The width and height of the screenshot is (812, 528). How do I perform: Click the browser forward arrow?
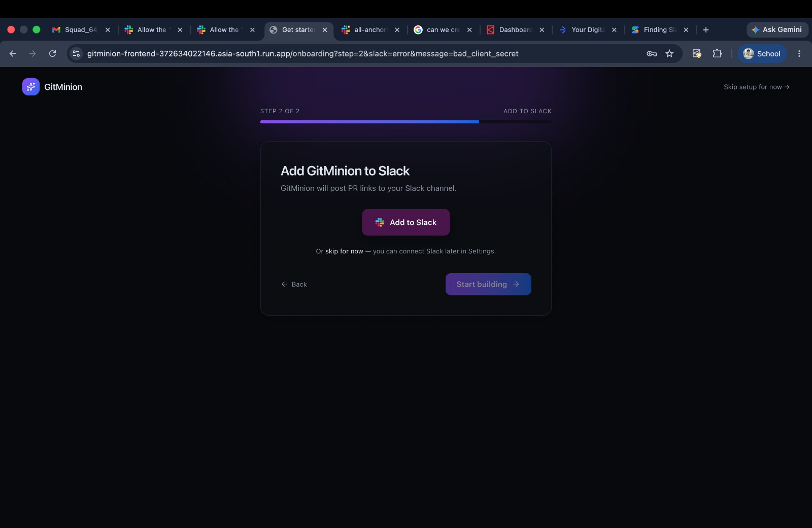pyautogui.click(x=32, y=53)
